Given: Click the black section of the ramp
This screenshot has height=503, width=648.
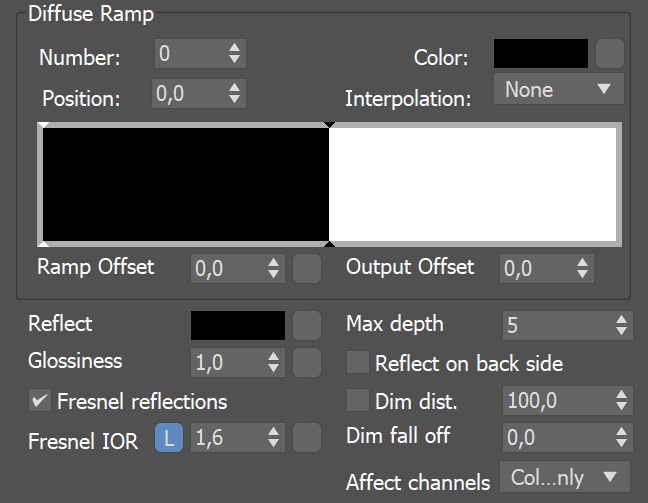Looking at the screenshot, I should (186, 184).
